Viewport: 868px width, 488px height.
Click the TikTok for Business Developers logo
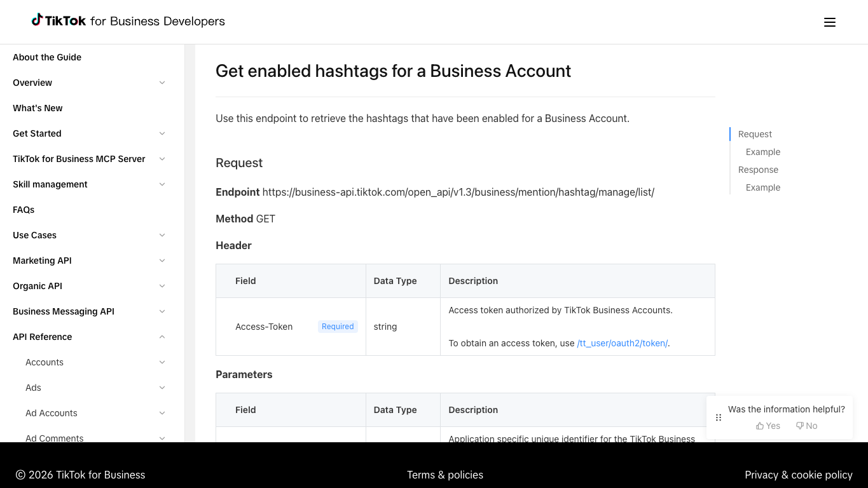[x=128, y=21]
